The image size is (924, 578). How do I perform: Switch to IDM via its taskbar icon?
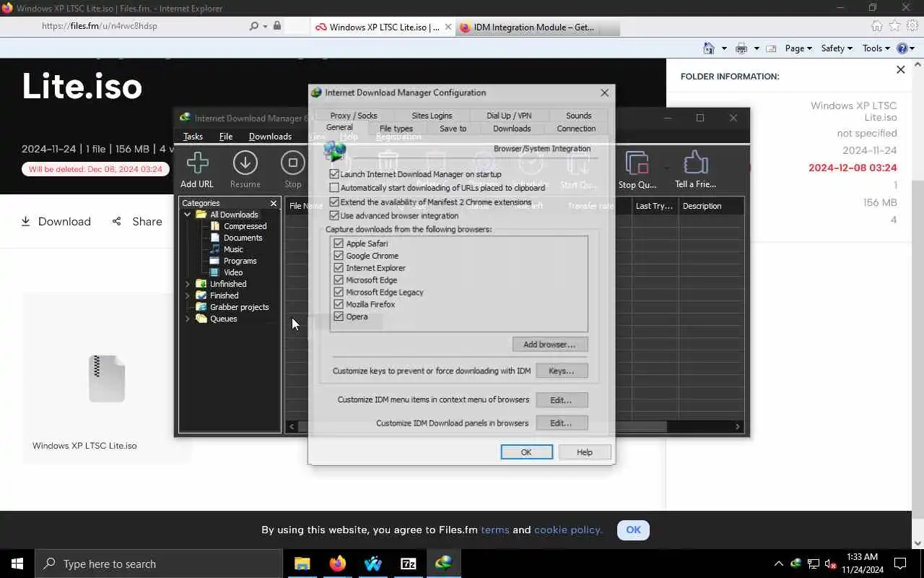[443, 564]
